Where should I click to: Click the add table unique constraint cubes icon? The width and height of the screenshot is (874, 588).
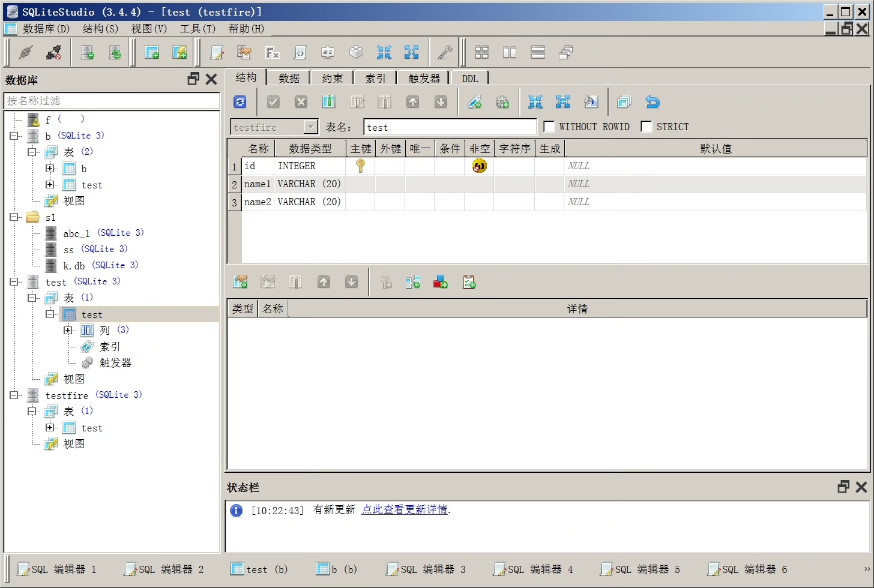tap(441, 282)
